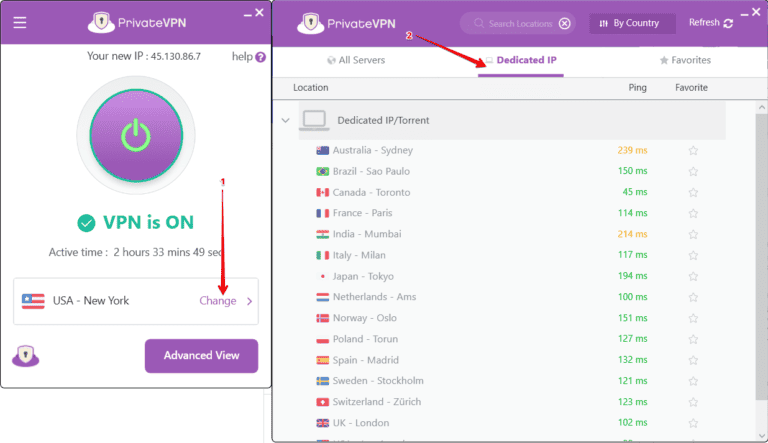768x443 pixels.
Task: Collapse the Dedicated IP/Torrent group
Action: [286, 120]
